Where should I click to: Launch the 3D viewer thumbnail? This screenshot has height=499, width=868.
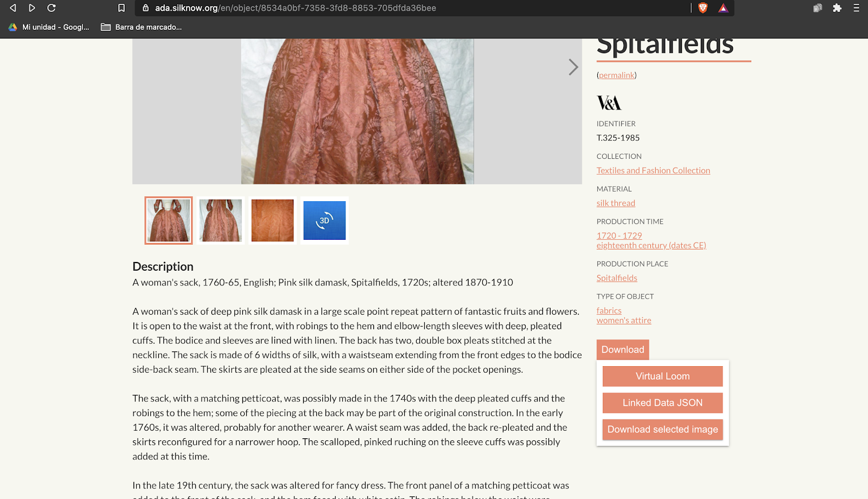[324, 220]
